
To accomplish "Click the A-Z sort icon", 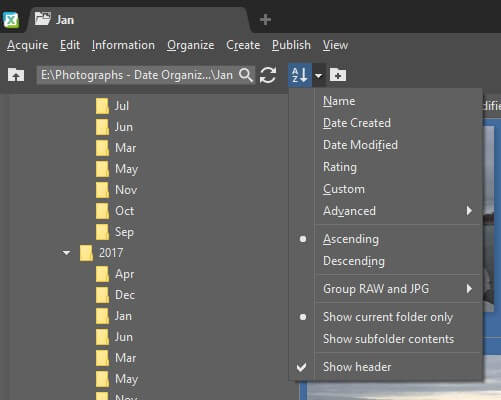I will (x=300, y=75).
